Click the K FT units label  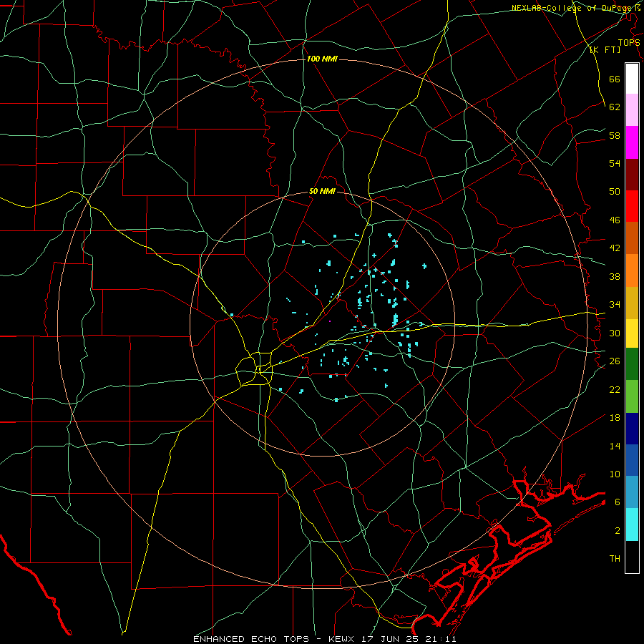605,49
